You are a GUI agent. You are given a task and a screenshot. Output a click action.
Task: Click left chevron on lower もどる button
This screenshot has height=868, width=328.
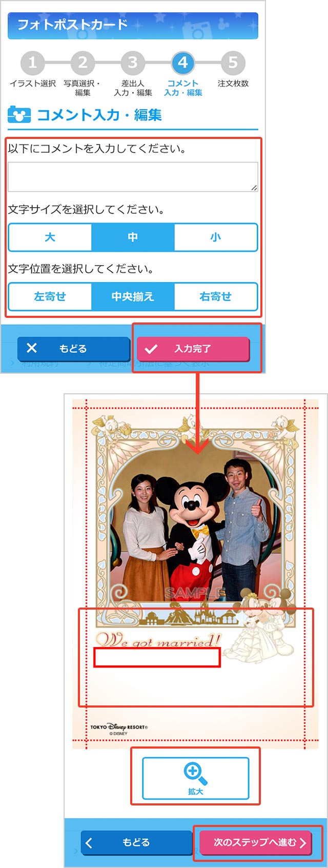pyautogui.click(x=89, y=842)
